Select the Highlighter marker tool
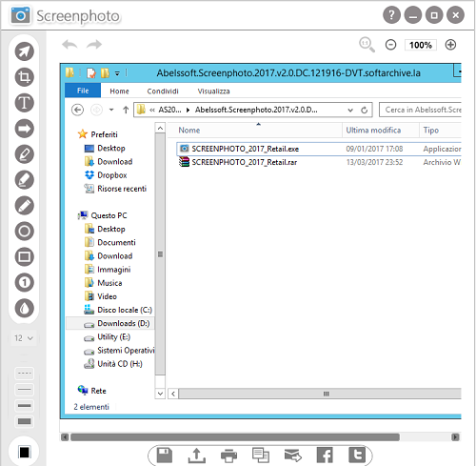Screen dimensions: 476x466 25,180
